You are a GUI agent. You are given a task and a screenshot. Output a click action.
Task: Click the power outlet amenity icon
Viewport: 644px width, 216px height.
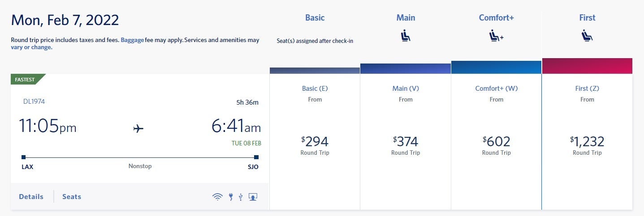[231, 197]
